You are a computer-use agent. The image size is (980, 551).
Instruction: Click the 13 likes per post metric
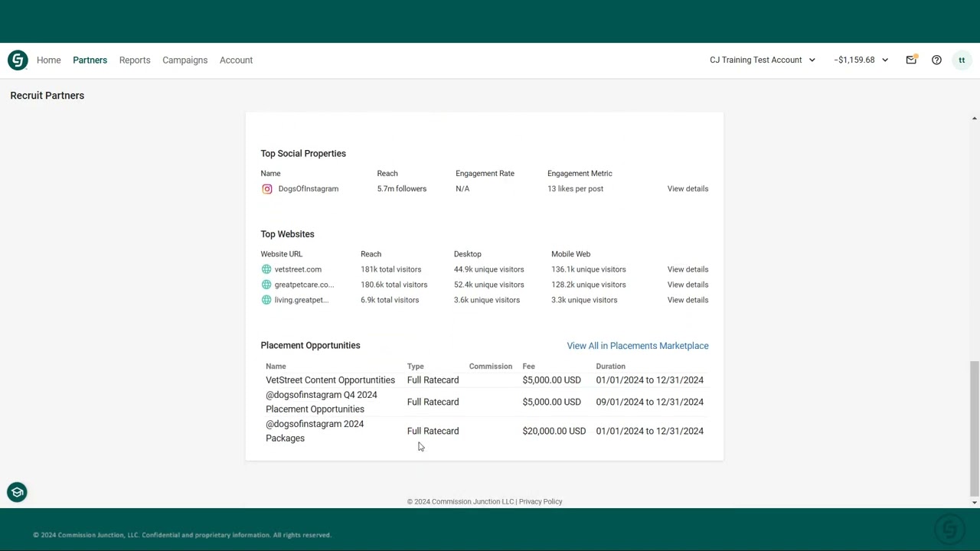click(x=576, y=189)
